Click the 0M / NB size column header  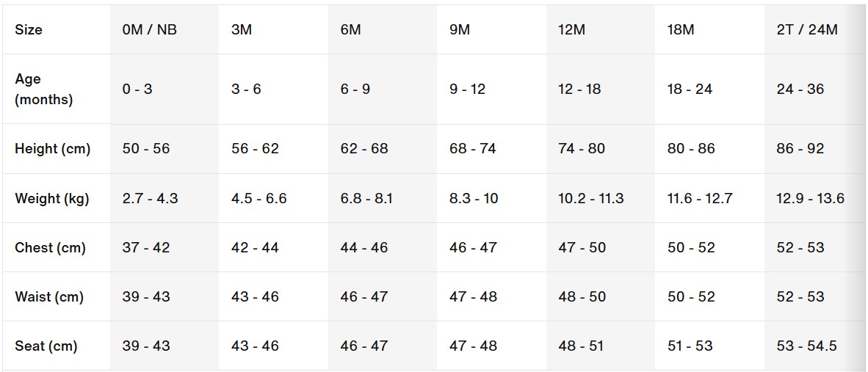click(x=149, y=30)
